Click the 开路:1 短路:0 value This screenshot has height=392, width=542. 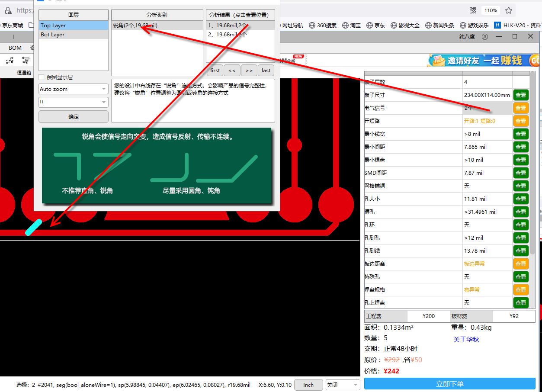[479, 121]
